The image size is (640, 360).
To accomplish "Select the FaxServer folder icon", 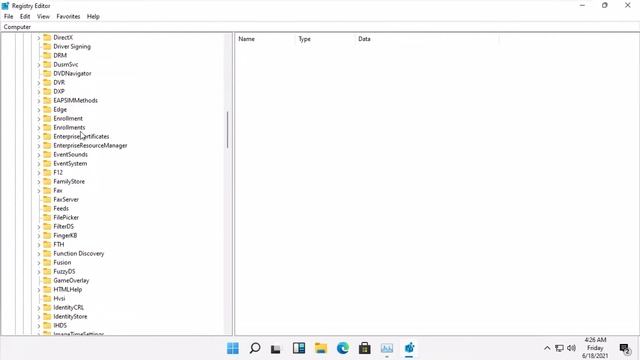I will pyautogui.click(x=47, y=199).
